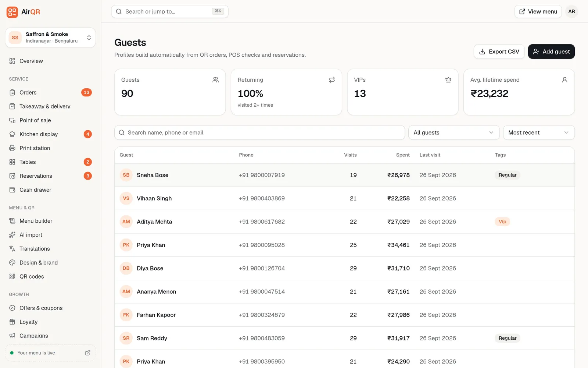This screenshot has height=368, width=588.
Task: Click magnifier icon in top search bar
Action: 119,11
